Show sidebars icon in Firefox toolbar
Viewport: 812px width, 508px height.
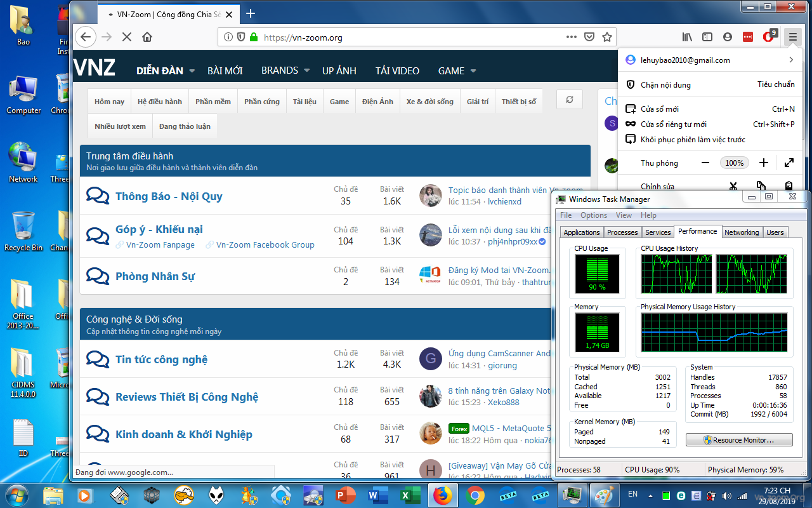[x=707, y=37]
